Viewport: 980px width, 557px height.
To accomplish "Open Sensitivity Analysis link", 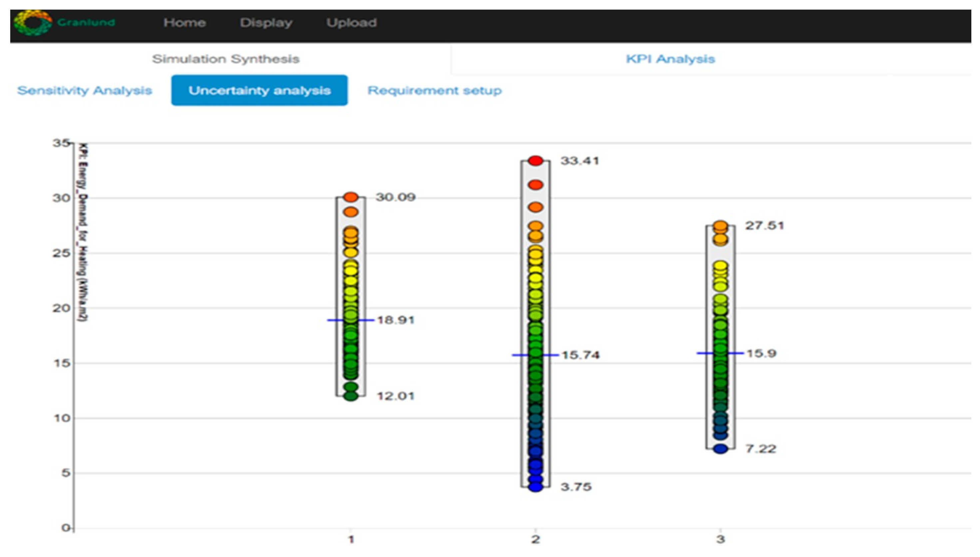I will coord(85,91).
